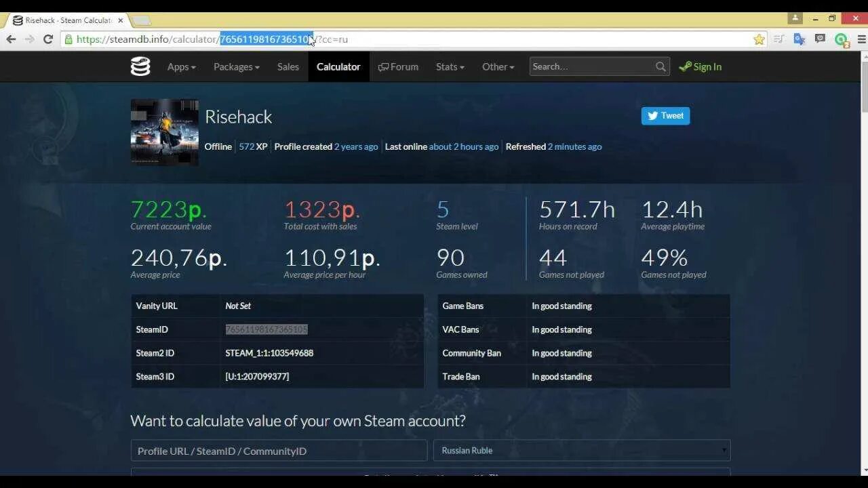Screen dimensions: 868x488
Task: Click the bookmark star icon
Action: click(758, 39)
